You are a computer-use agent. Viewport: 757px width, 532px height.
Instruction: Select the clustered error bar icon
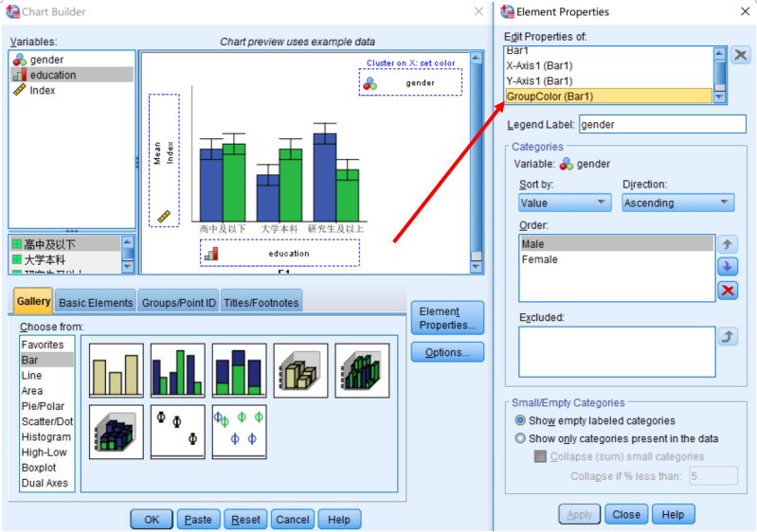click(x=239, y=432)
